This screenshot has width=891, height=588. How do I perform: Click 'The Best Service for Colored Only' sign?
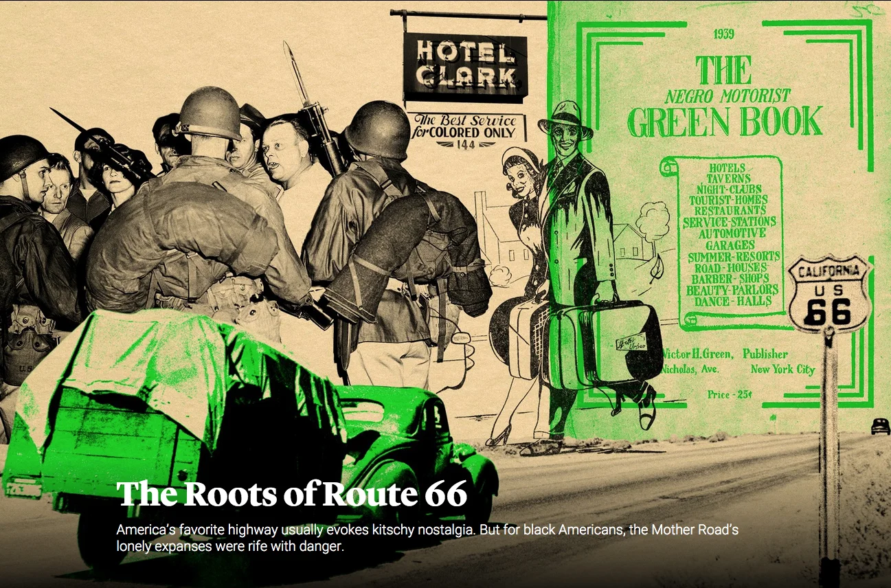pyautogui.click(x=468, y=131)
